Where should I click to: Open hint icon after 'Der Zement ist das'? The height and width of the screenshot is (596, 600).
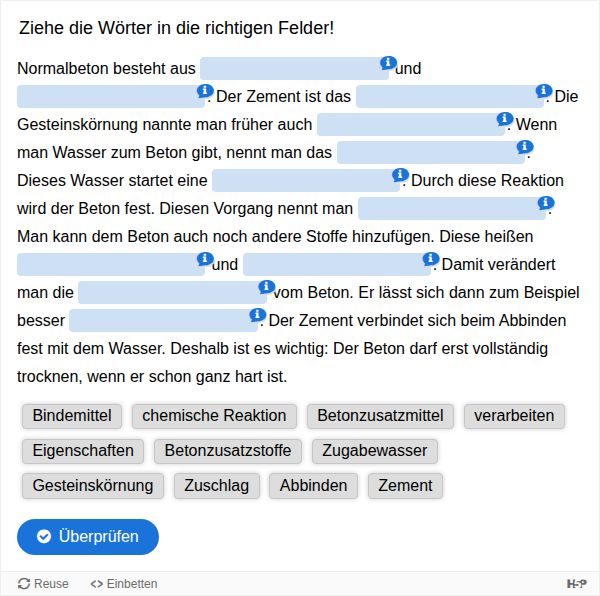544,90
